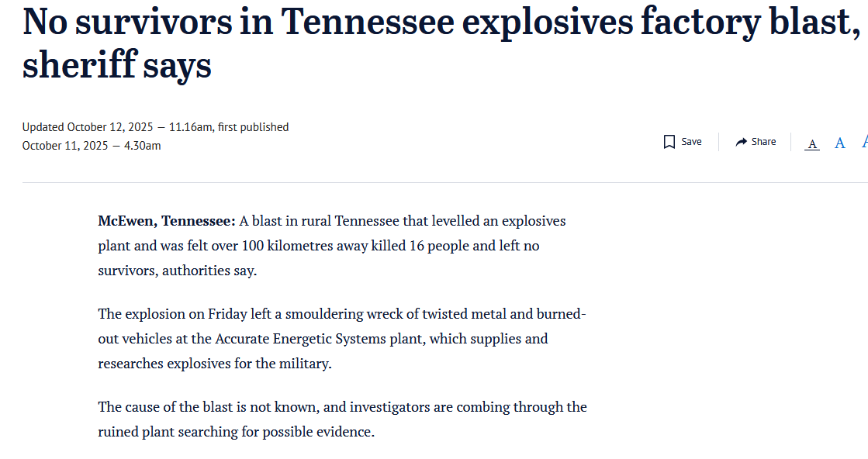868x459 pixels.
Task: Click the Updated October 12, 2025 timestamp
Action: click(88, 127)
